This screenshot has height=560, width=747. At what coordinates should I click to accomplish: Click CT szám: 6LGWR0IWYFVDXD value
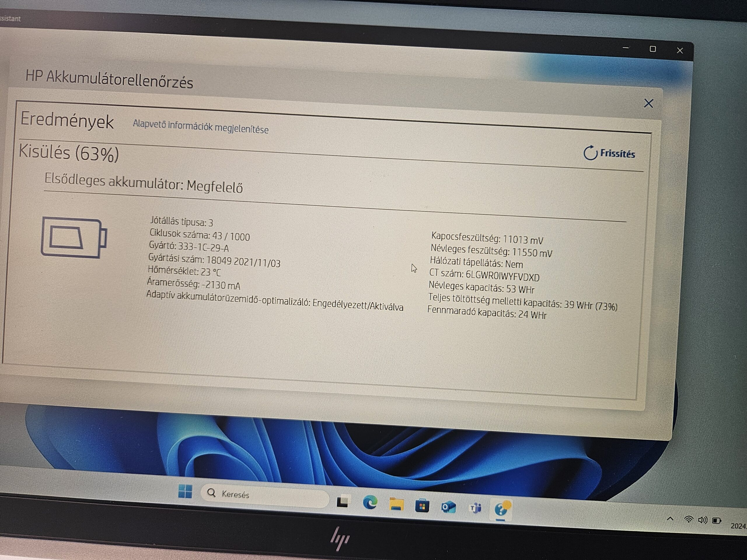tap(484, 275)
